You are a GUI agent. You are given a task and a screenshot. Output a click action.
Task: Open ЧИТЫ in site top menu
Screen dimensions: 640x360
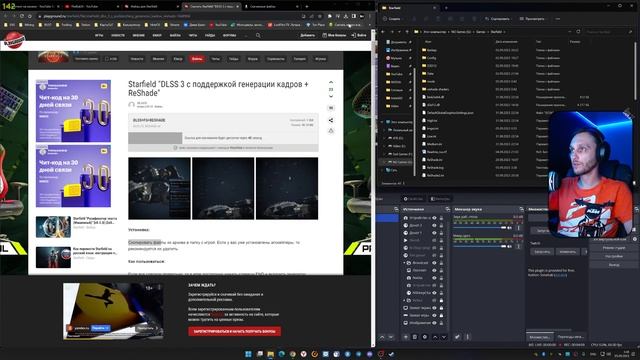pyautogui.click(x=193, y=36)
